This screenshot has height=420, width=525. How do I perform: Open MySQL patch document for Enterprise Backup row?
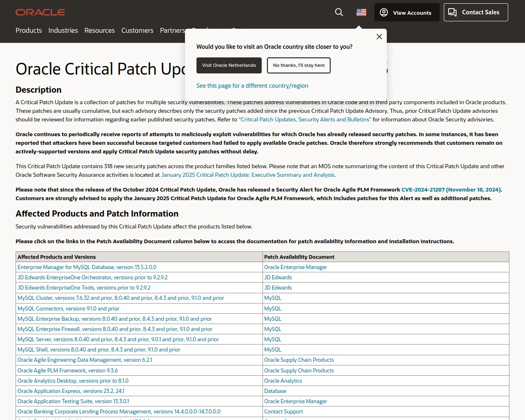tap(273, 319)
